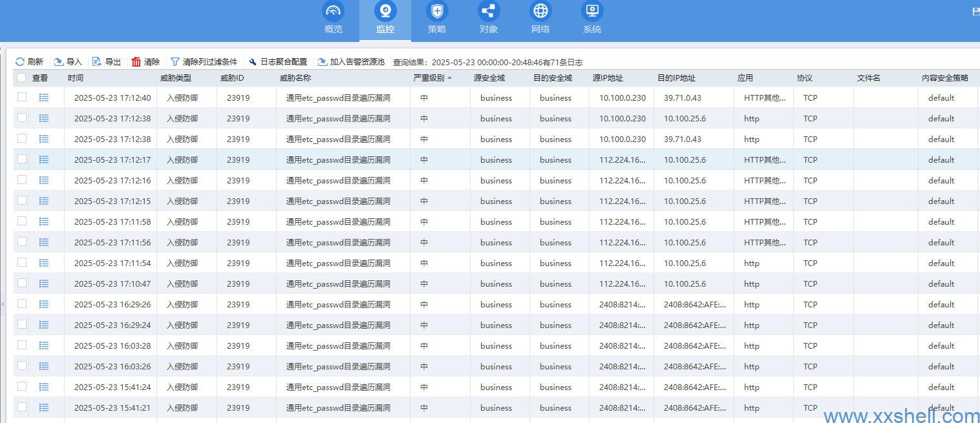View details icon for 17:12:40 log entry

click(x=44, y=98)
